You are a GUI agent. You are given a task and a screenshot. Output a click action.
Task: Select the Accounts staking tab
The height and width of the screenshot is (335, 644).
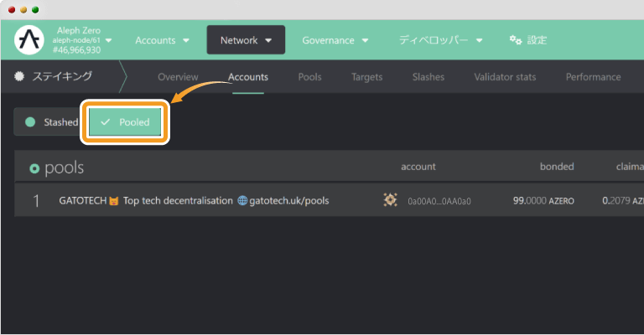click(248, 77)
